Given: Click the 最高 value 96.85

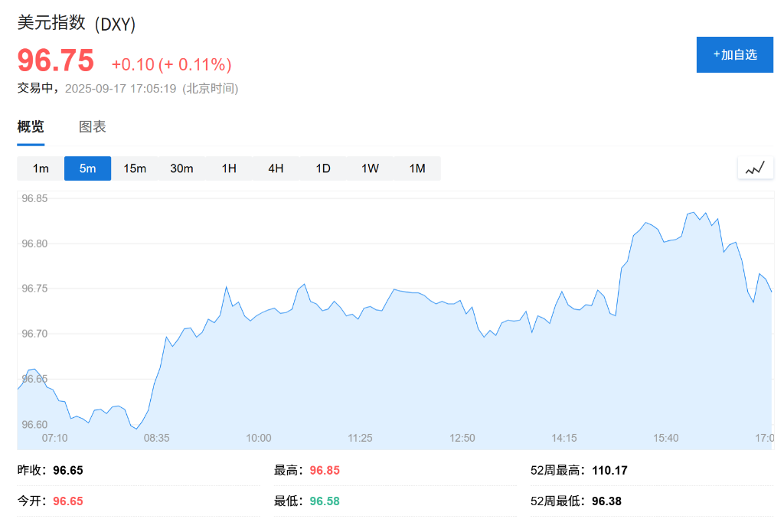Looking at the screenshot, I should [325, 471].
